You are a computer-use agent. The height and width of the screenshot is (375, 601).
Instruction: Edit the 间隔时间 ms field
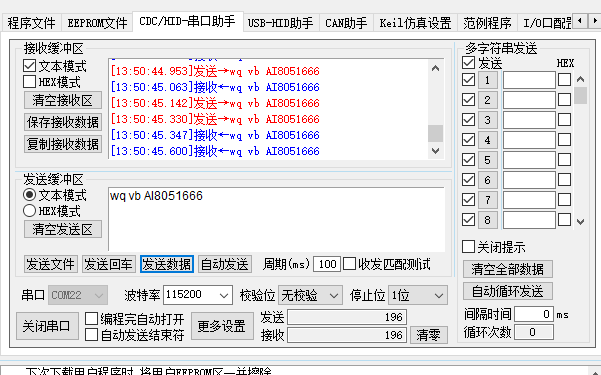pos(534,314)
